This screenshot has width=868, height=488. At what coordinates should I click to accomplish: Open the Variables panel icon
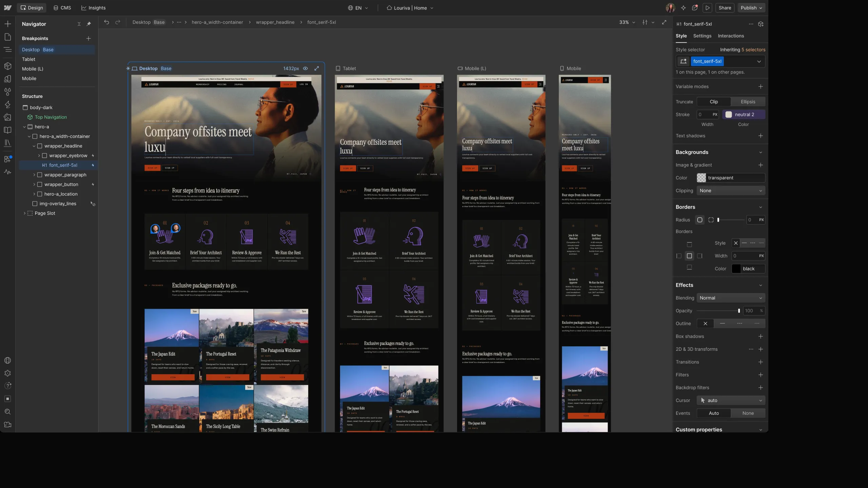coord(7,79)
